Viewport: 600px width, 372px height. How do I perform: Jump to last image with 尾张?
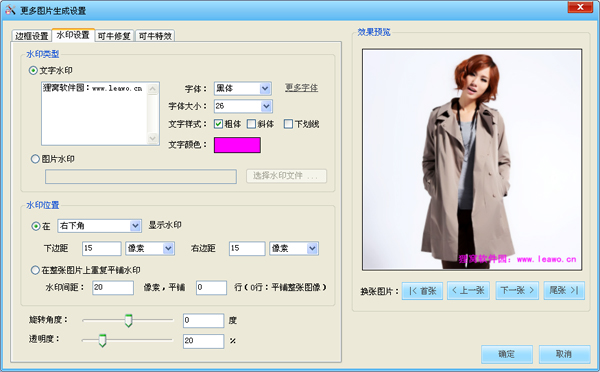click(564, 291)
